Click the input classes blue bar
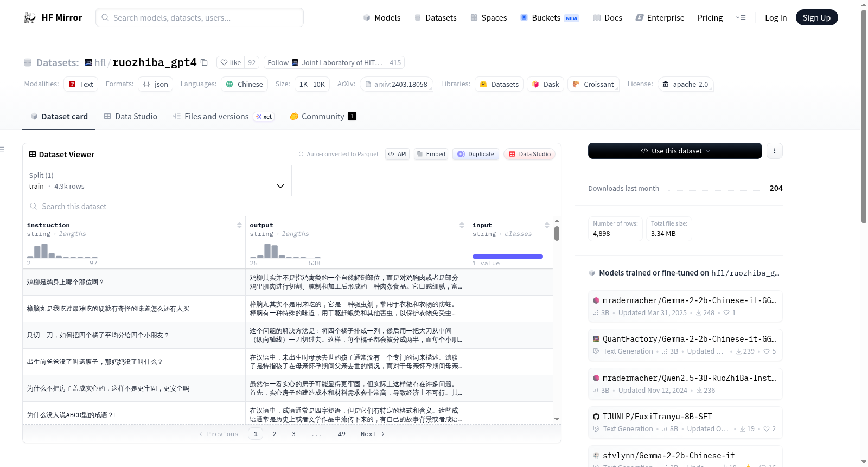 tap(508, 256)
